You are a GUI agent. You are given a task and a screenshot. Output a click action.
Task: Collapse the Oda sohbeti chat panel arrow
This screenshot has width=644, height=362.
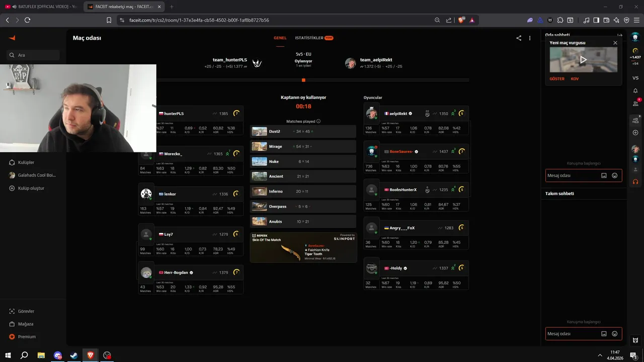pos(620,35)
